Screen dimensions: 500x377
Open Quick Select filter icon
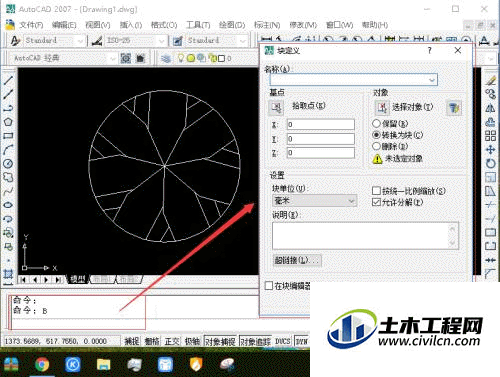tap(454, 108)
